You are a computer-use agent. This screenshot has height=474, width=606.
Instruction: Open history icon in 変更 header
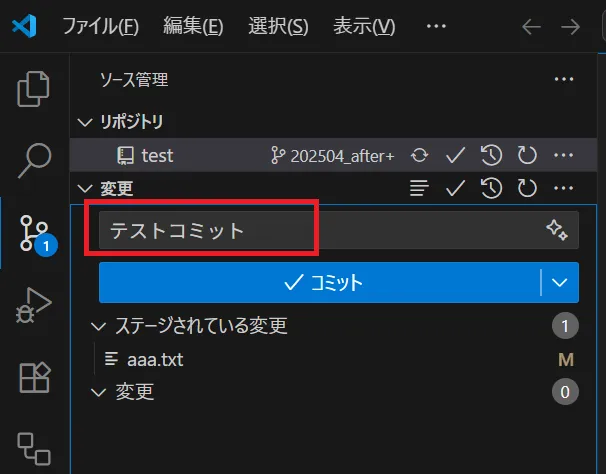(491, 188)
